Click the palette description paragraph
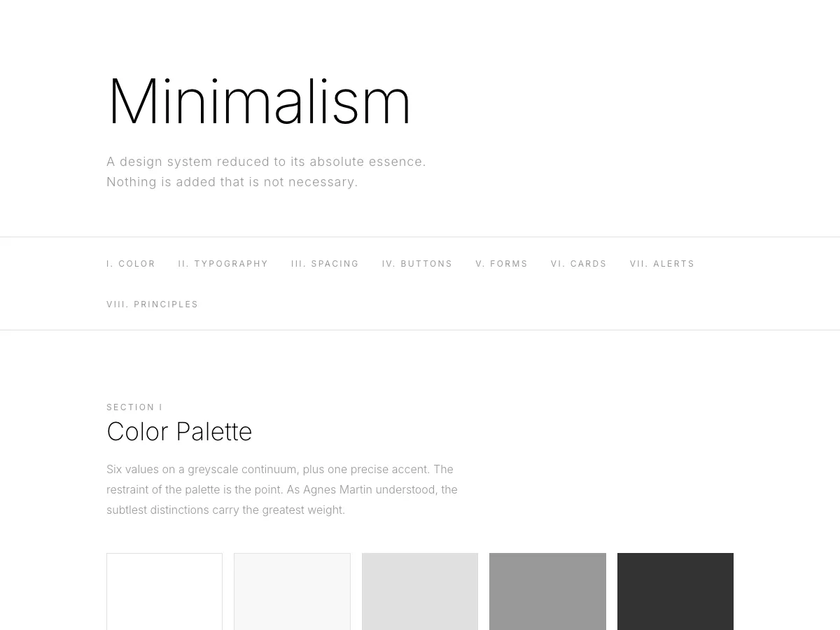The image size is (840, 630). pyautogui.click(x=282, y=489)
